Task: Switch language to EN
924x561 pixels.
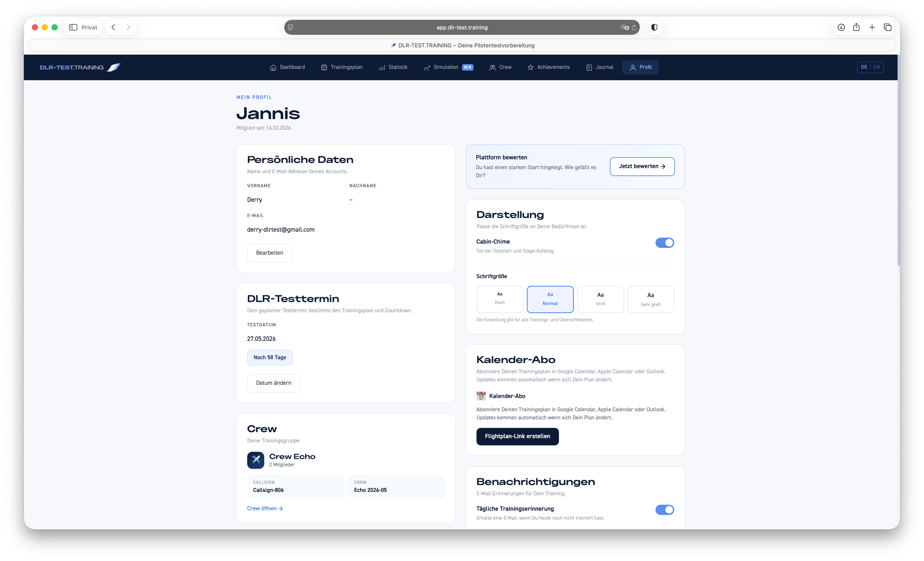Action: (876, 67)
